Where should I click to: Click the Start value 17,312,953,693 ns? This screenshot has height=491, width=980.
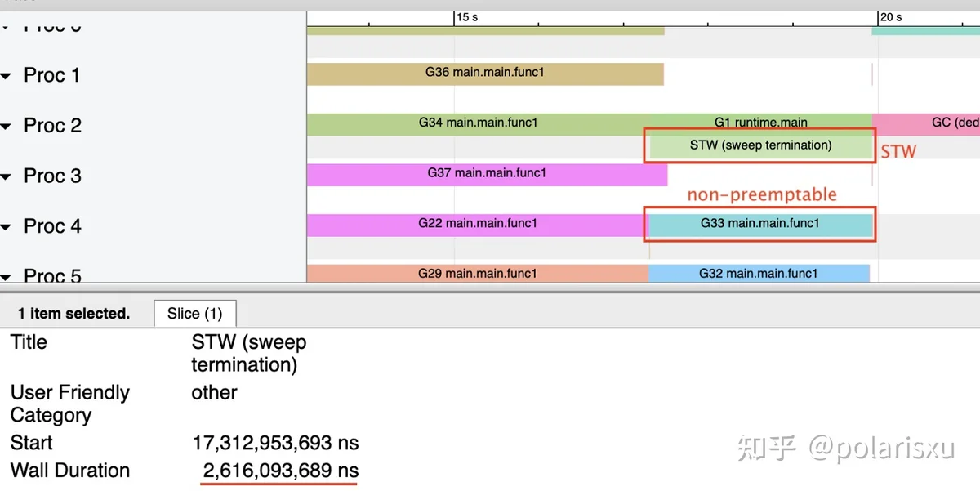pyautogui.click(x=275, y=444)
